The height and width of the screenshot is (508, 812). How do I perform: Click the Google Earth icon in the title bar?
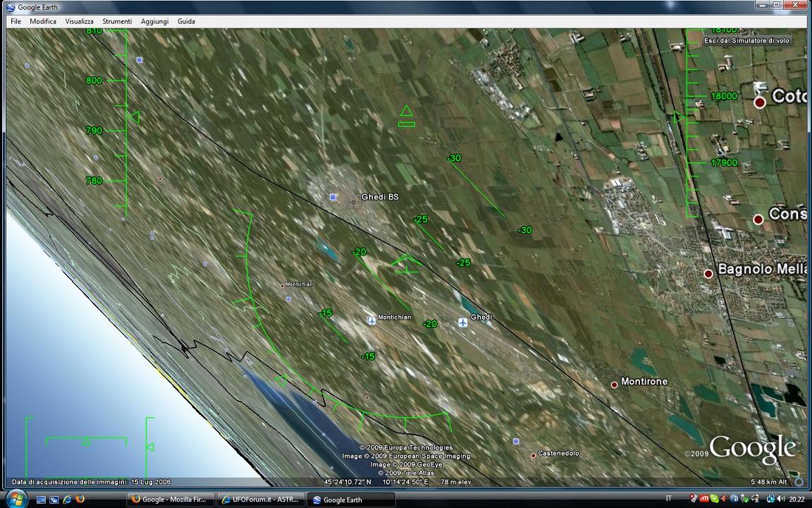[11, 7]
